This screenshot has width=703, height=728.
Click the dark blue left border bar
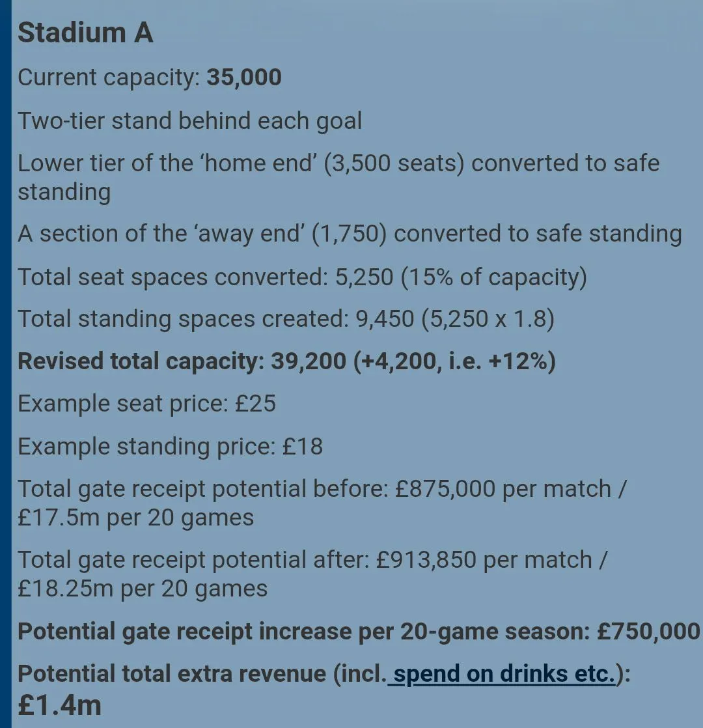pos(5,364)
